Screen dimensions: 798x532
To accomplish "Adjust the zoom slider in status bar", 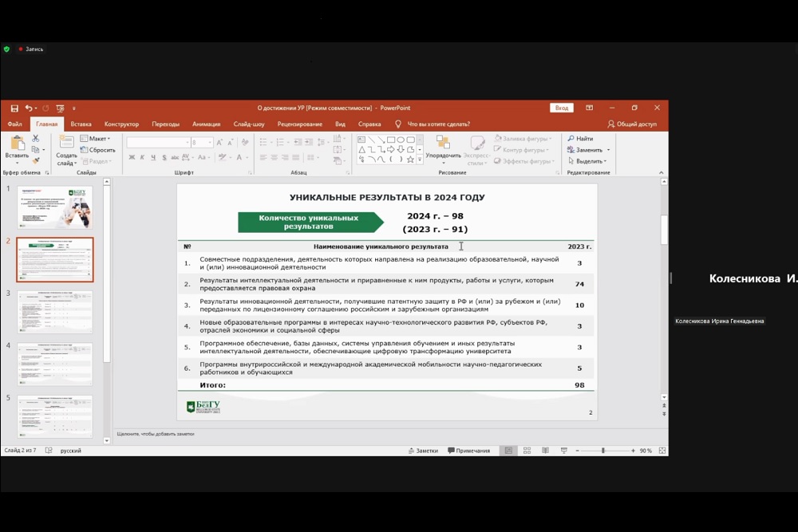I will [603, 451].
